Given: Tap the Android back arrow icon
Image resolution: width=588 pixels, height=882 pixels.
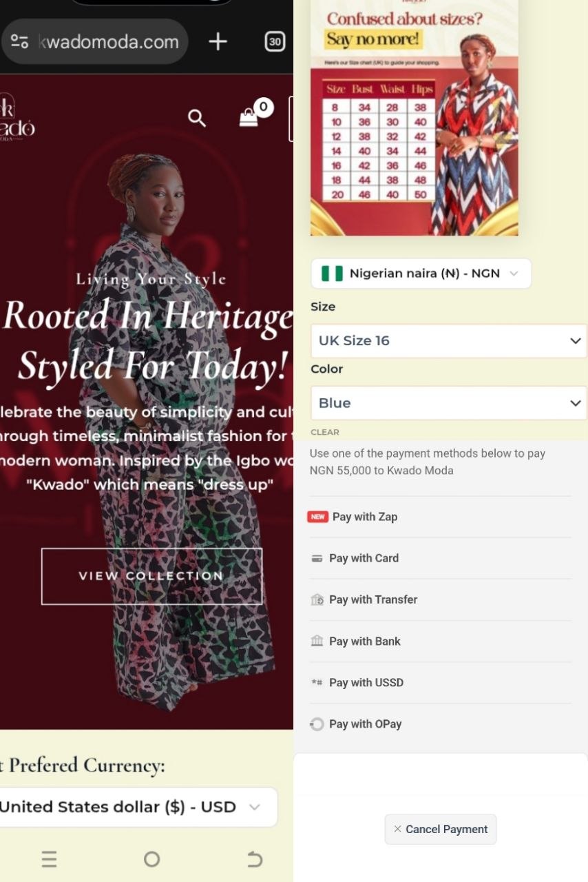Looking at the screenshot, I should [254, 859].
